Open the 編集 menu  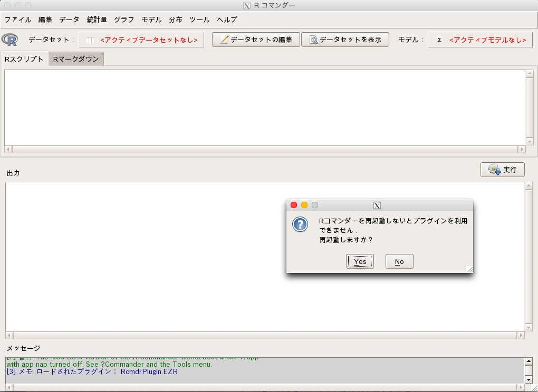tap(45, 19)
